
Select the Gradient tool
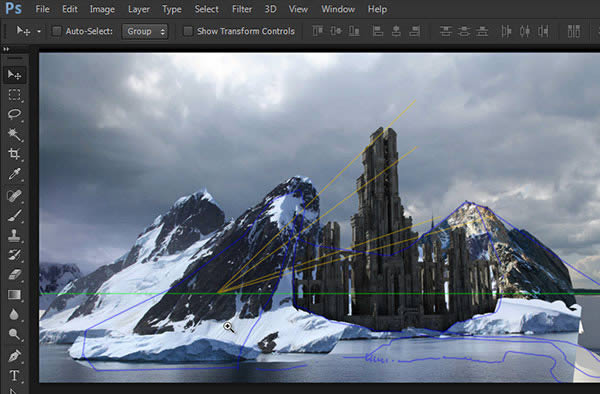pos(15,294)
